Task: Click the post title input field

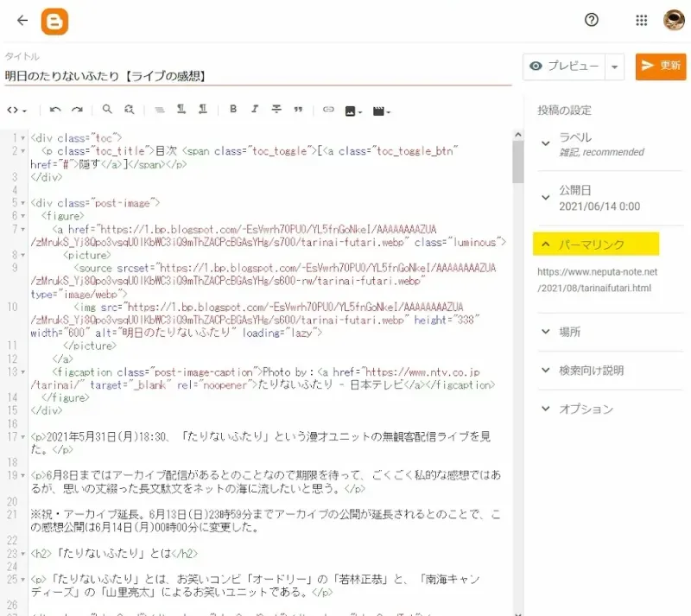Action: (257, 77)
